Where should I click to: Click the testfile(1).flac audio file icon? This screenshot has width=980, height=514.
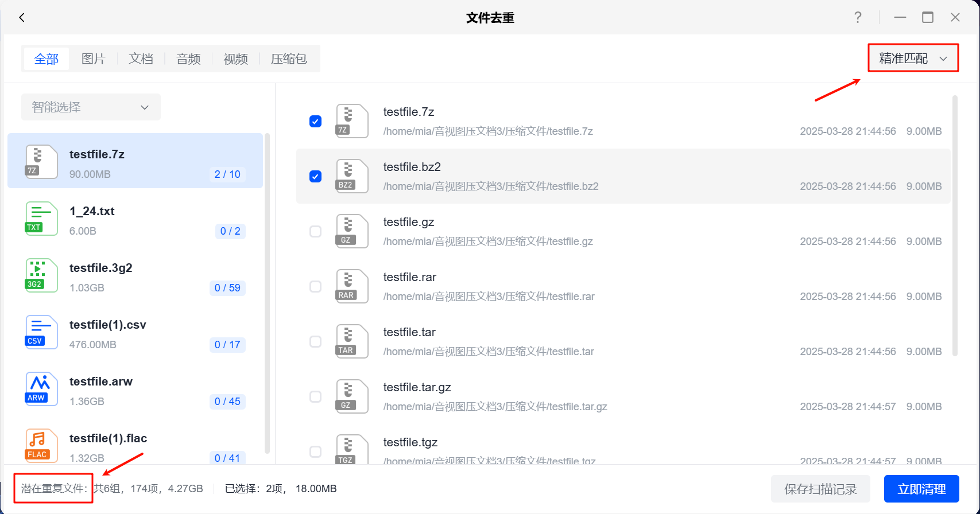coord(41,446)
